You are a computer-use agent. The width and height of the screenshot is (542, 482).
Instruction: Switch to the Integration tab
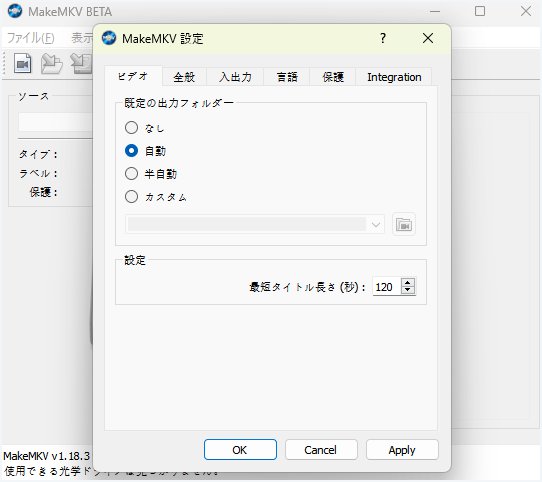[394, 77]
